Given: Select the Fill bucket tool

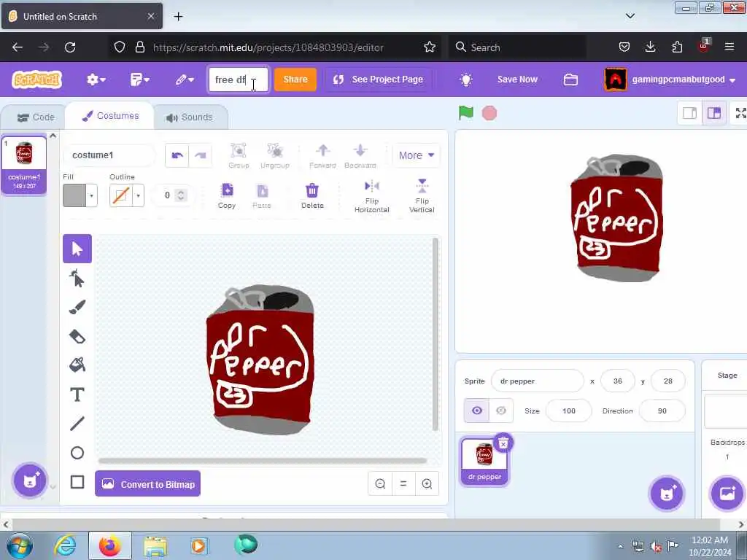Looking at the screenshot, I should [x=77, y=365].
